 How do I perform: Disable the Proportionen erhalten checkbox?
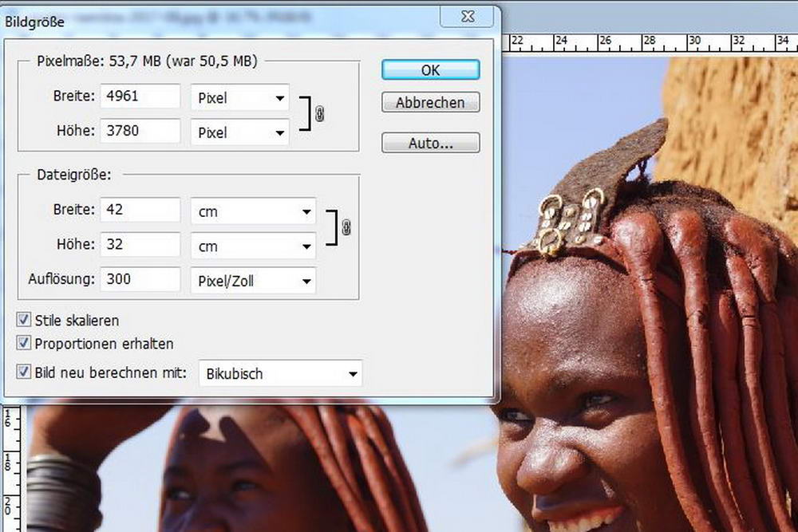[x=24, y=344]
